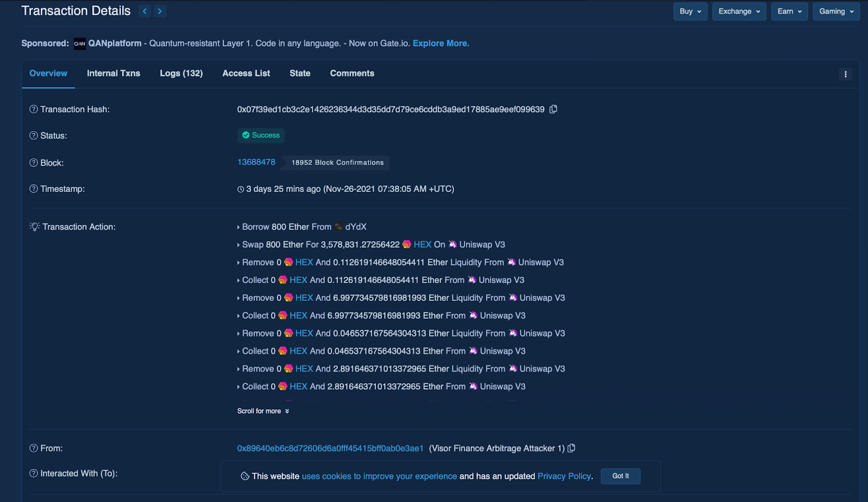The width and height of the screenshot is (868, 502).
Task: Click the green Success check icon
Action: (246, 135)
